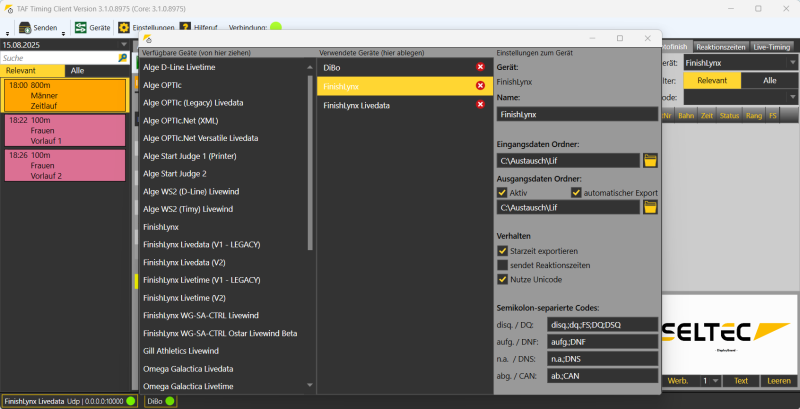Remove DiBo with its red X icon
This screenshot has width=800, height=409.
481,67
